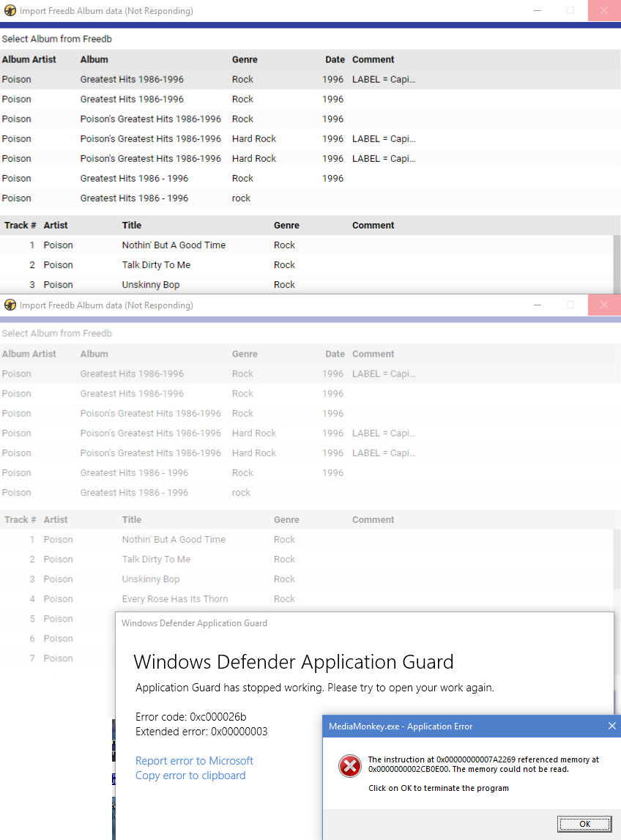The image size is (621, 840).
Task: Close the lower faded Import Freedb Album data window
Action: point(603,305)
